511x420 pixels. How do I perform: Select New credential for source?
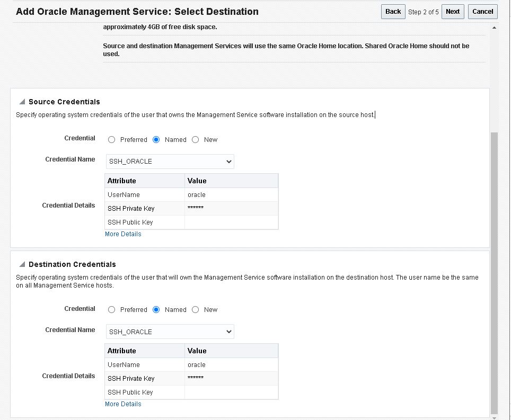point(195,139)
